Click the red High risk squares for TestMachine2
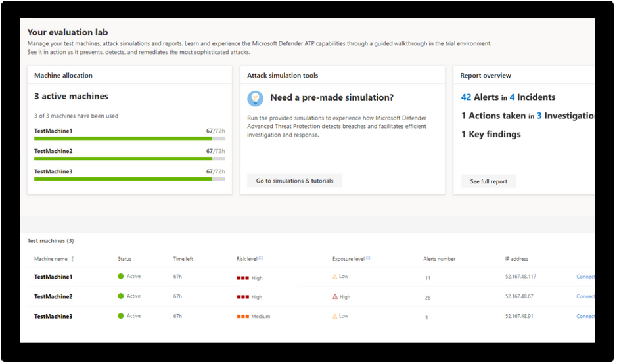 coord(242,297)
